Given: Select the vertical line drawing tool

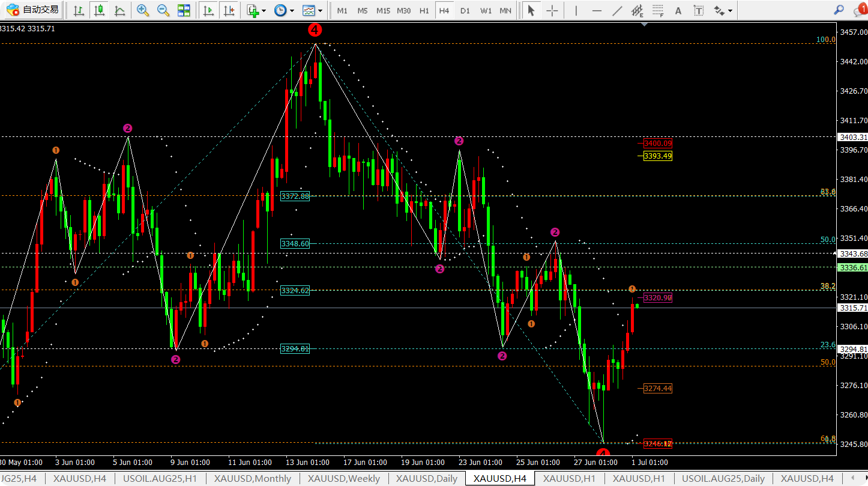Looking at the screenshot, I should point(576,10).
